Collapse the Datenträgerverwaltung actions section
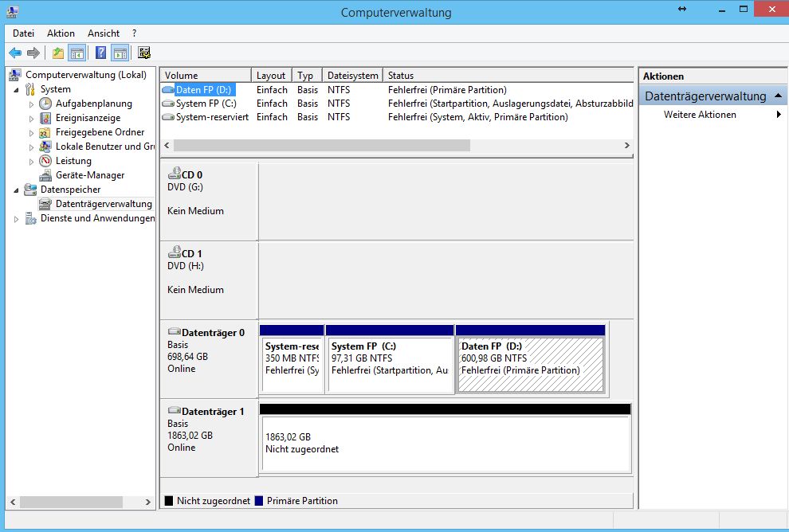The height and width of the screenshot is (532, 789). tap(778, 96)
